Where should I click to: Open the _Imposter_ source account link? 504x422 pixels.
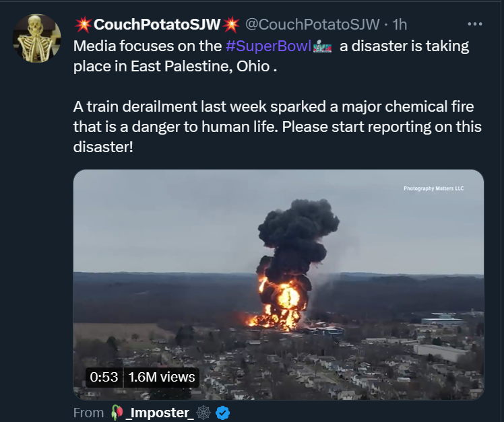[x=160, y=413]
